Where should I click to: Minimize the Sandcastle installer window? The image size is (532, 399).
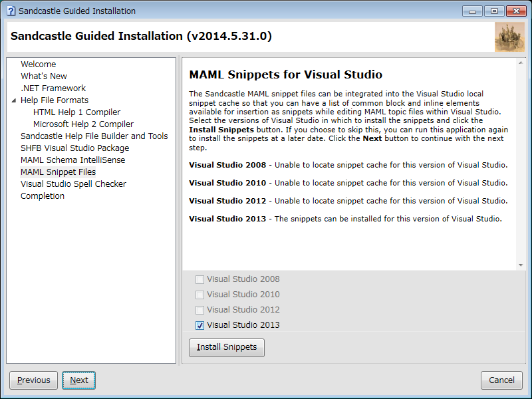(472, 11)
